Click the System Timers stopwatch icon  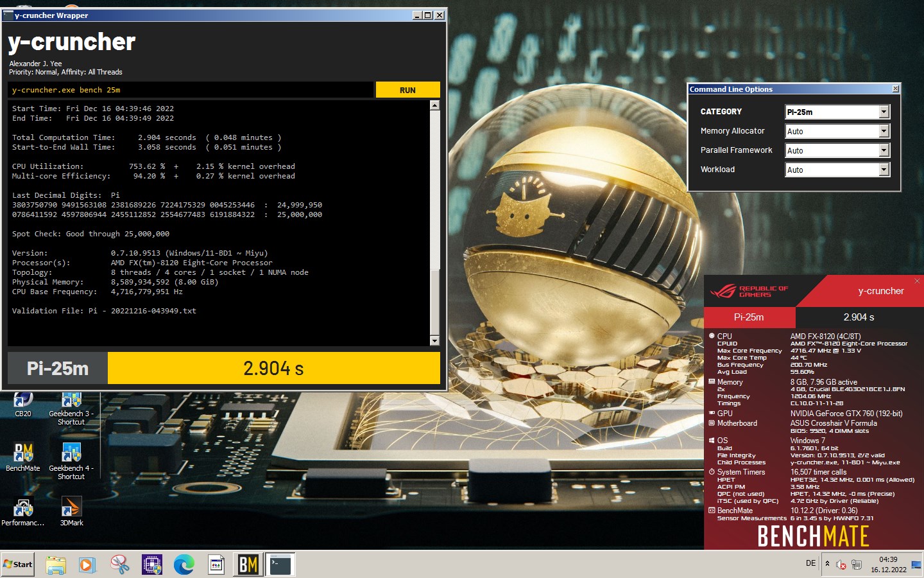[712, 472]
